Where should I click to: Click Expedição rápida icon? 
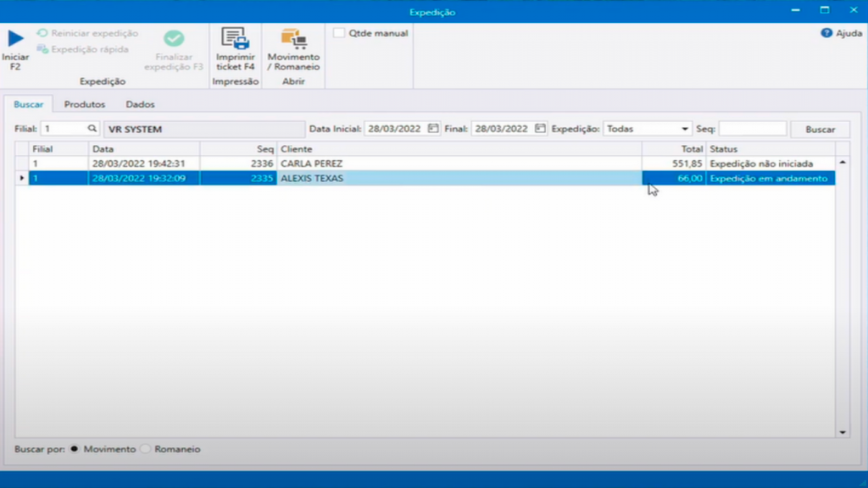[42, 49]
